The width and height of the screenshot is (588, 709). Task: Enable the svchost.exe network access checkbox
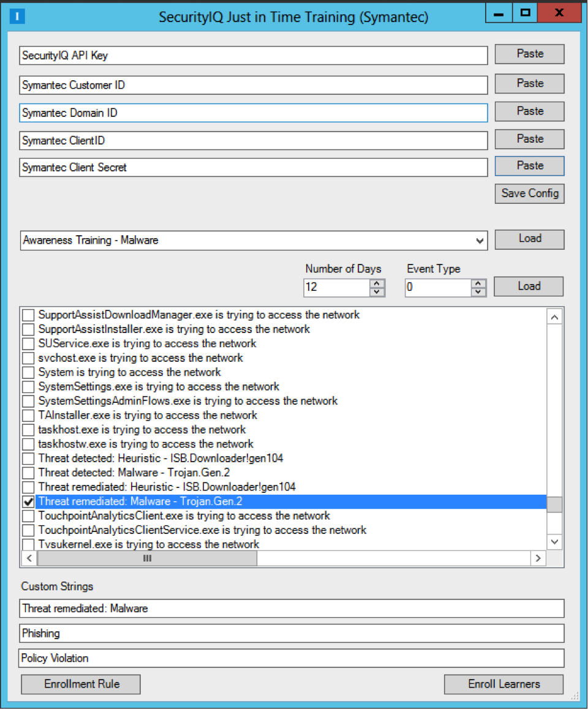coord(28,358)
